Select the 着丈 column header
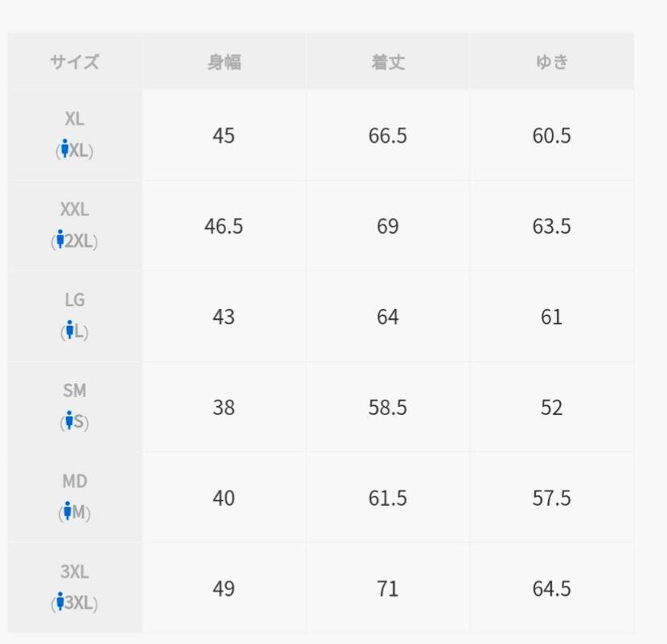 (x=387, y=62)
